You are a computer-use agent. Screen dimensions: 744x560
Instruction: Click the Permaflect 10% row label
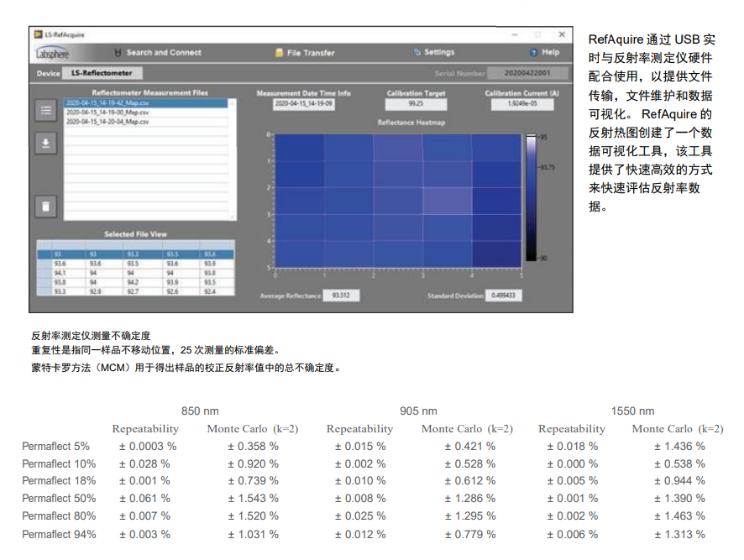(x=59, y=463)
